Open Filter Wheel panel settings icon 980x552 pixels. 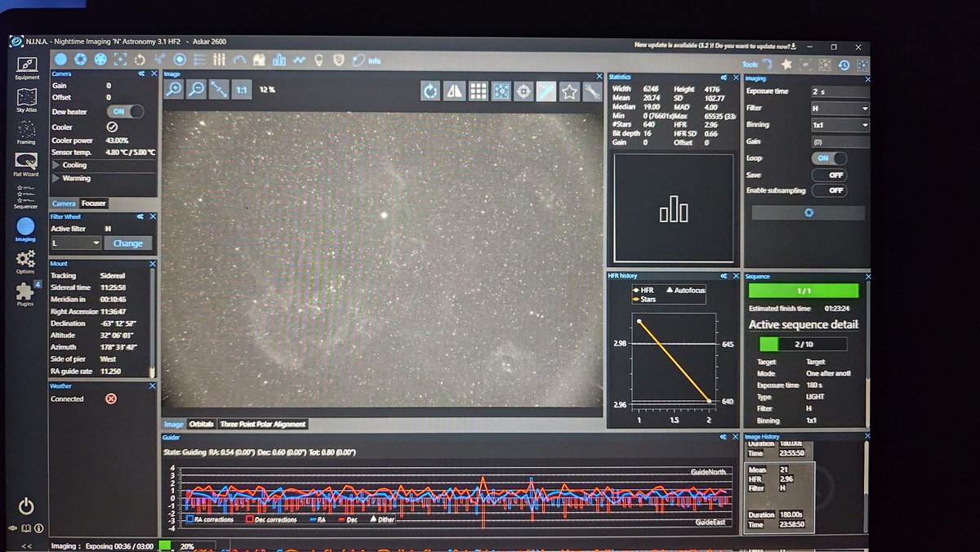(x=141, y=216)
